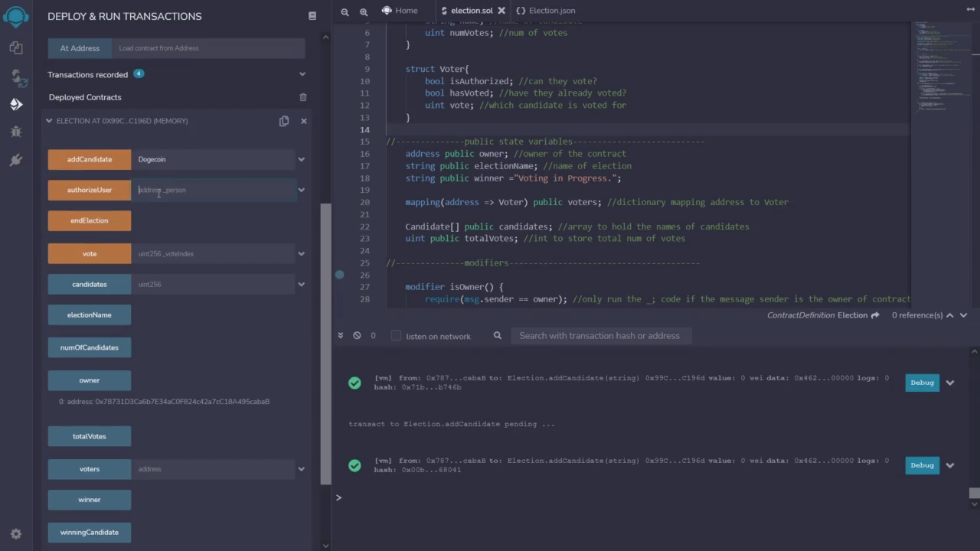Call the electionName getter
The height and width of the screenshot is (551, 980).
coord(90,315)
